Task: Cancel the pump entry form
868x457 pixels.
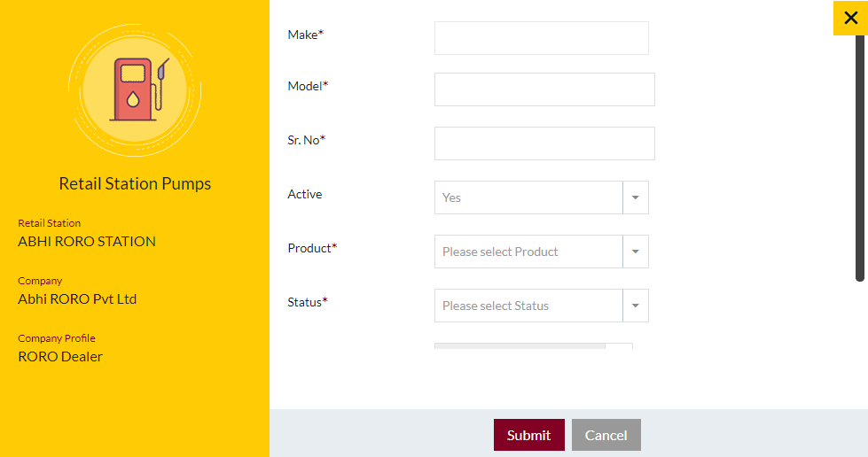Action: click(606, 435)
